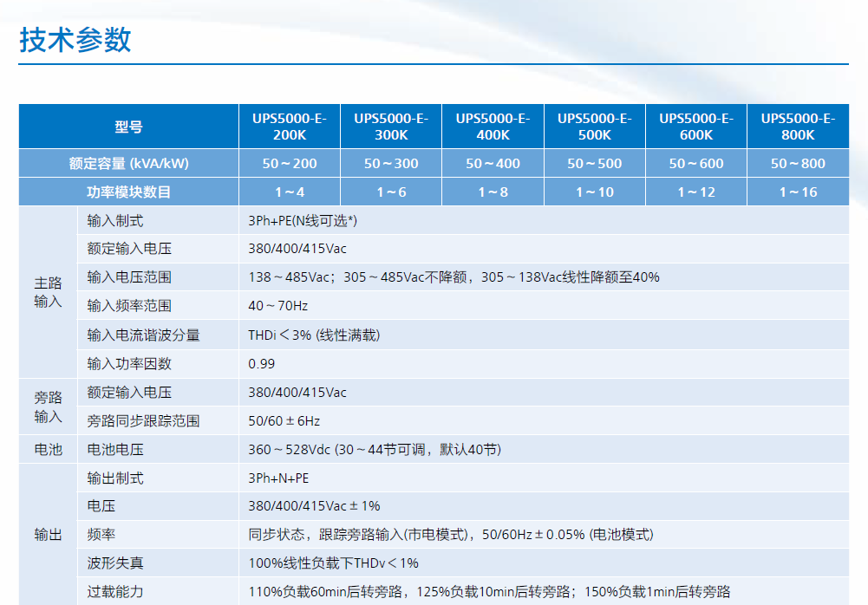Click the 50～500 capacity value
The width and height of the screenshot is (868, 605).
[x=595, y=163]
